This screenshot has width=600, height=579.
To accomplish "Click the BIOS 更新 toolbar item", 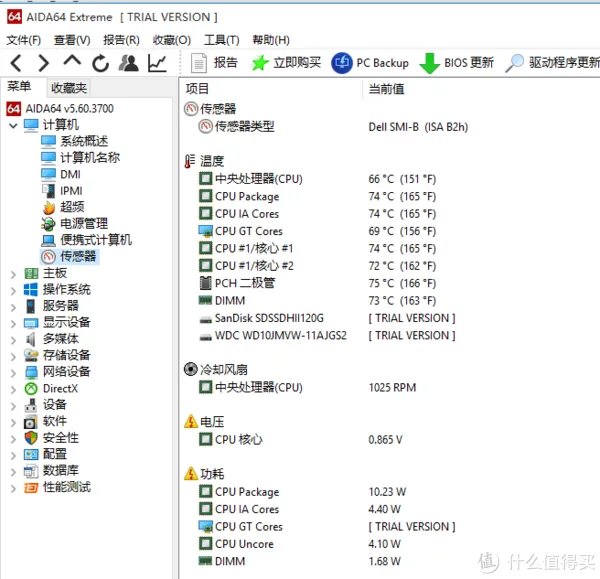I will coord(457,63).
